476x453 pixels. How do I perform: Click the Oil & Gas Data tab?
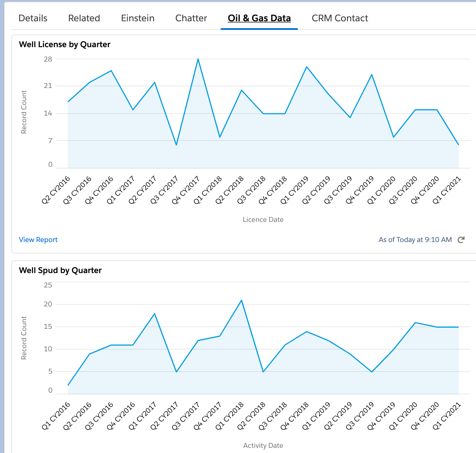259,18
